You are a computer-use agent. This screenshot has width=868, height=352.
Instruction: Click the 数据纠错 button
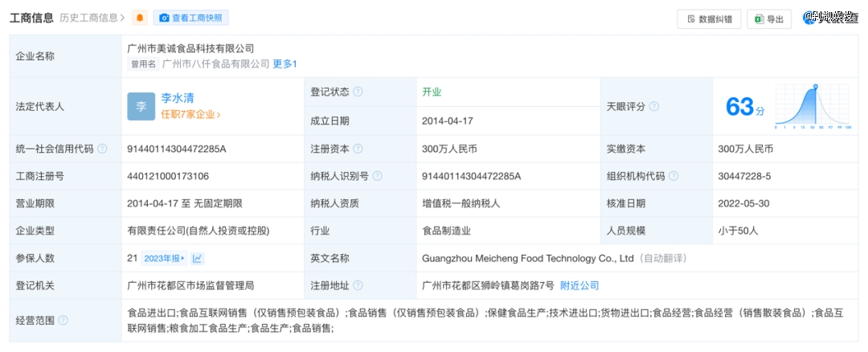tap(709, 18)
